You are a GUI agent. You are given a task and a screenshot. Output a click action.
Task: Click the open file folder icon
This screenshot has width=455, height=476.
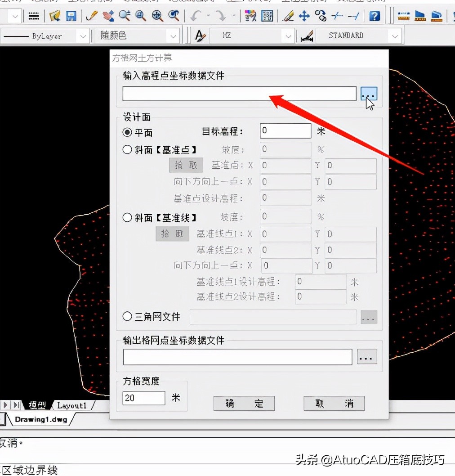[x=55, y=16]
